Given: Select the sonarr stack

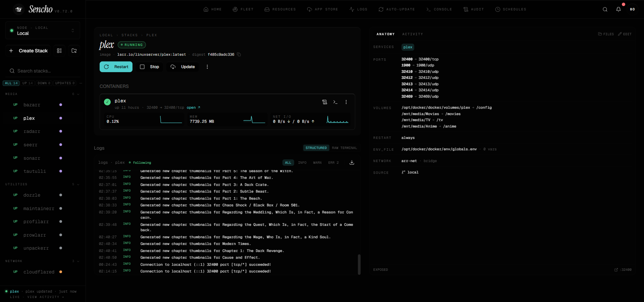Looking at the screenshot, I should [43, 158].
